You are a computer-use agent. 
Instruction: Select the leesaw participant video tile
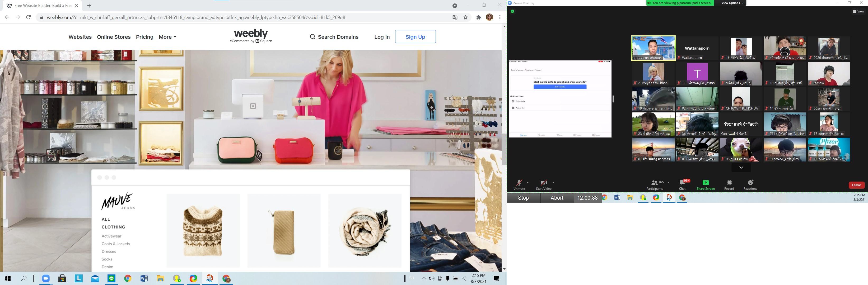(x=829, y=74)
